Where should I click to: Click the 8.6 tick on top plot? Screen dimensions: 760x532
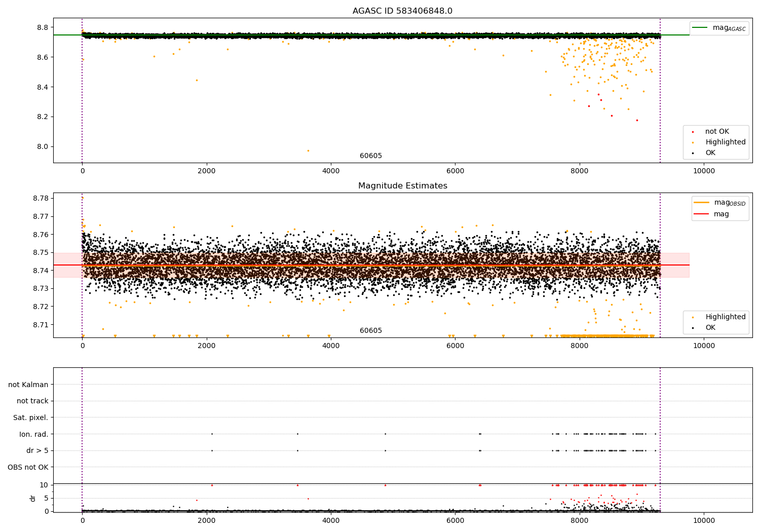click(43, 57)
